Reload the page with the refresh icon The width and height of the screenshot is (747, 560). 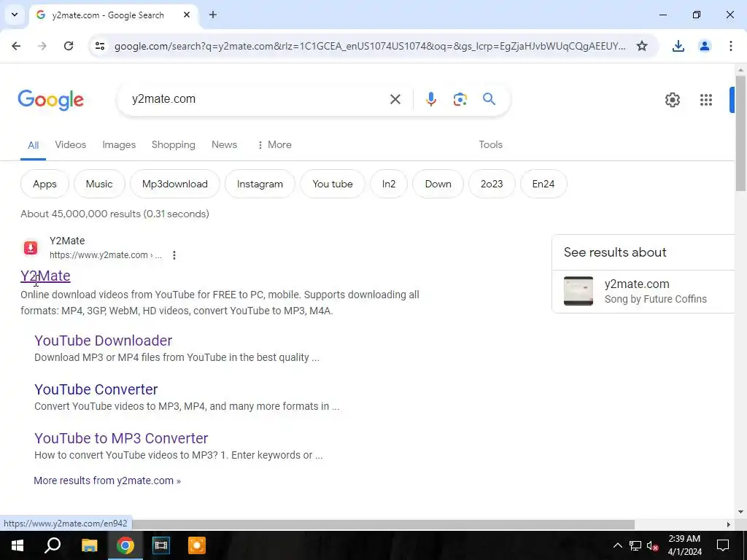(x=69, y=46)
